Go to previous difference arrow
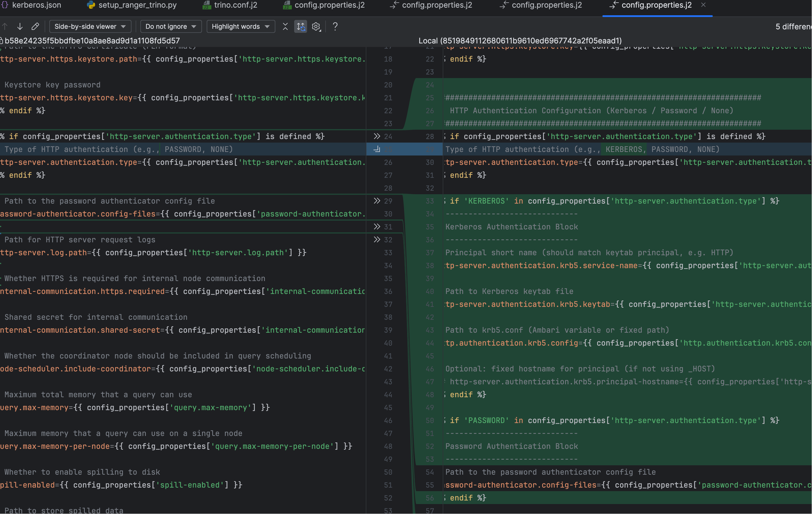812x514 pixels. pyautogui.click(x=5, y=26)
